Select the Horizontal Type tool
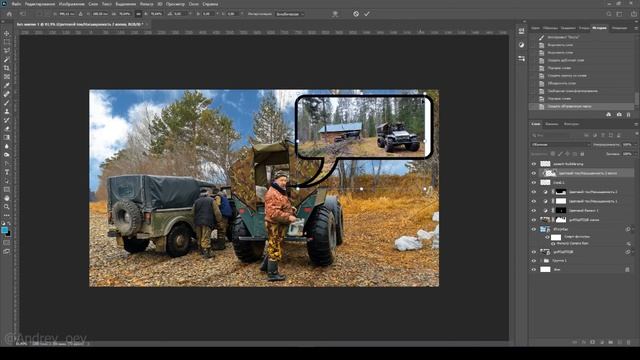The width and height of the screenshot is (640, 360). [7, 172]
